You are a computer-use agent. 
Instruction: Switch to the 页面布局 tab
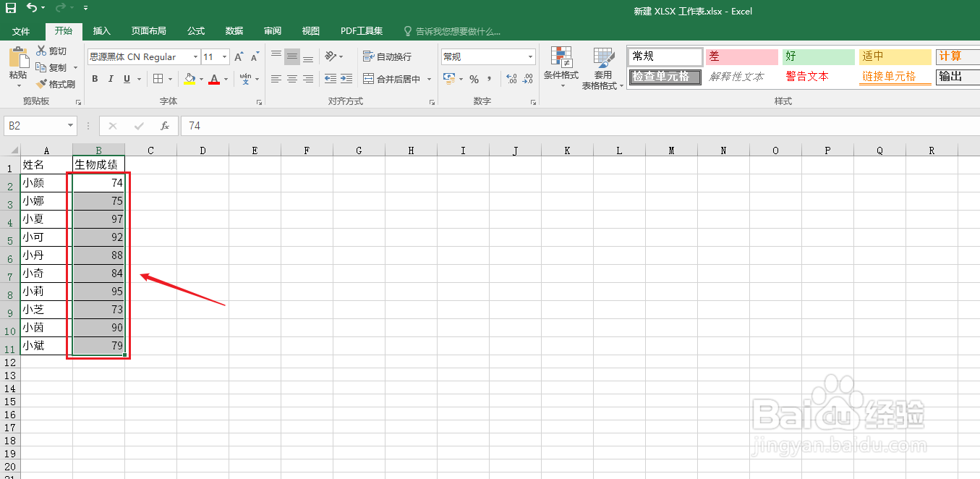[x=148, y=31]
